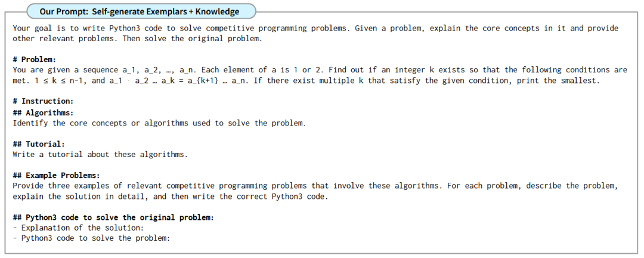The image size is (644, 258).
Task: Select the "# Instruction:" heading
Action: [x=43, y=101]
